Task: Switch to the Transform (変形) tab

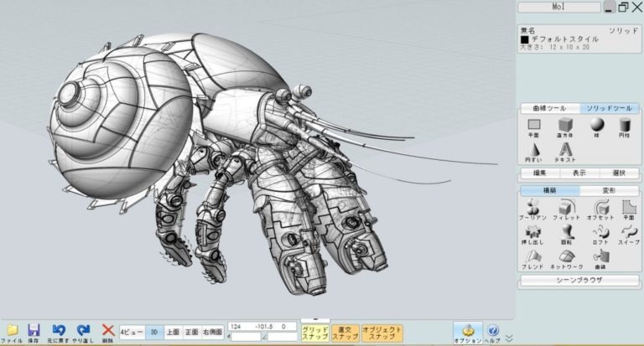Action: coord(609,190)
